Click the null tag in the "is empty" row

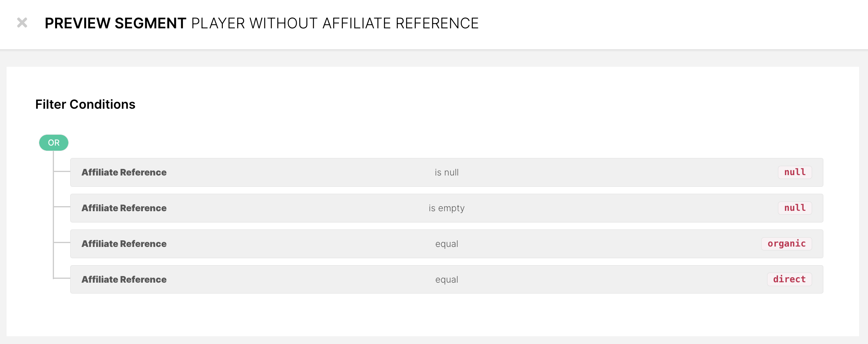pos(795,208)
